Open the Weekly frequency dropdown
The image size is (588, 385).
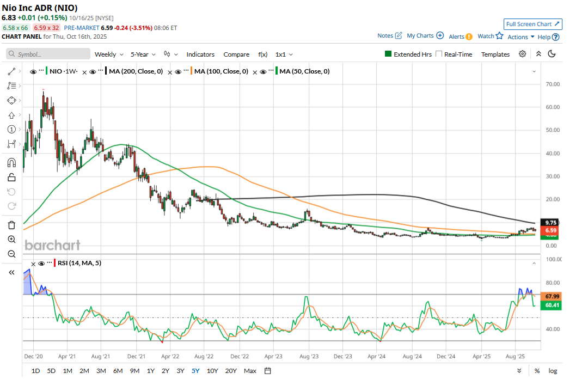(x=109, y=54)
